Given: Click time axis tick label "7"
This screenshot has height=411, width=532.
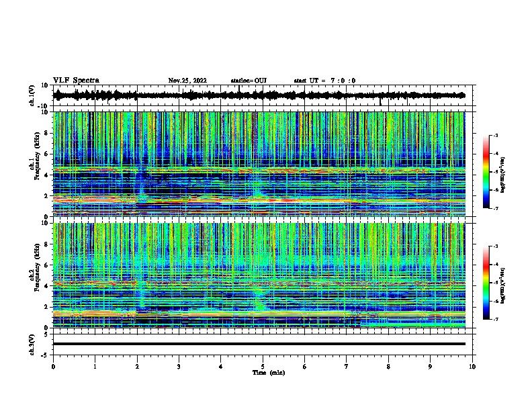Looking at the screenshot, I should coord(347,367).
